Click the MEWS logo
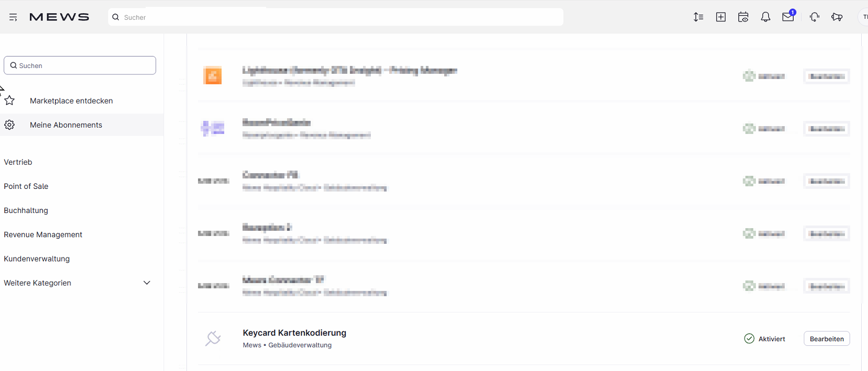Image resolution: width=868 pixels, height=371 pixels. click(59, 17)
